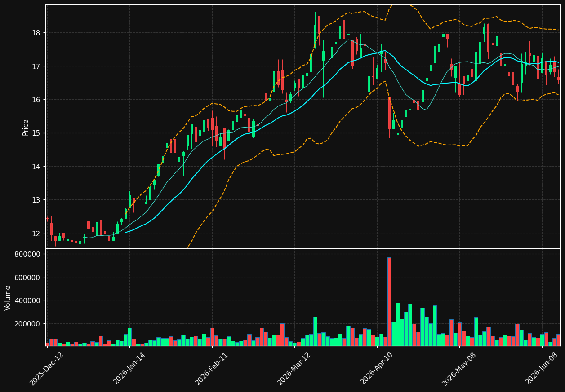Click the 2026-Apr-10 date label

377,369
